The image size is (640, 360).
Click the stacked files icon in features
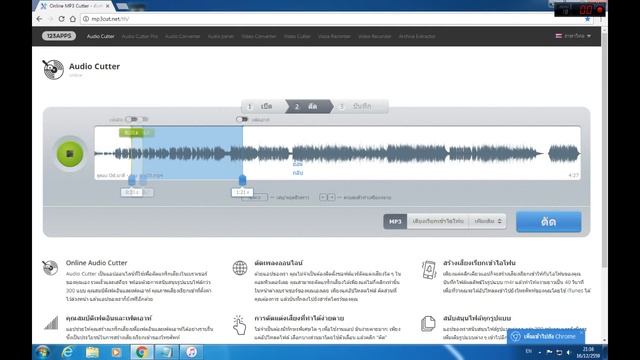click(428, 324)
